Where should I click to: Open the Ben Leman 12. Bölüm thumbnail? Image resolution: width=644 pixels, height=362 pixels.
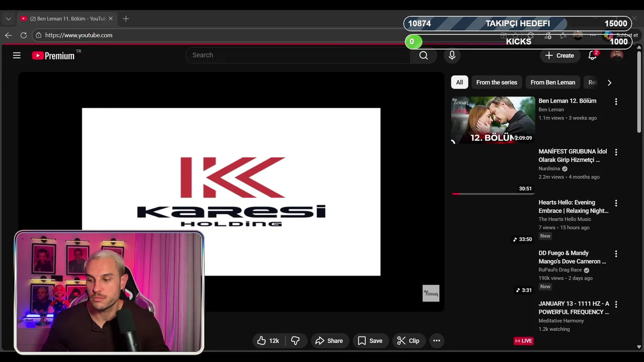[x=493, y=120]
